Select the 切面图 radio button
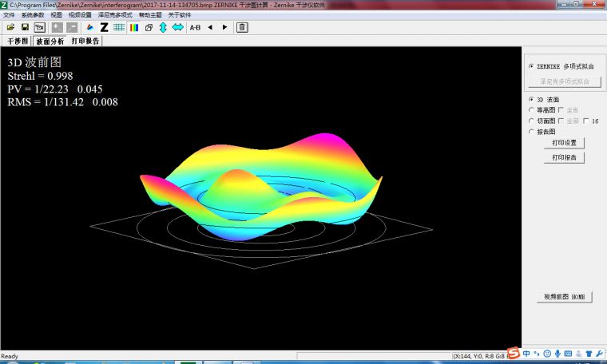The width and height of the screenshot is (607, 364). (x=532, y=121)
